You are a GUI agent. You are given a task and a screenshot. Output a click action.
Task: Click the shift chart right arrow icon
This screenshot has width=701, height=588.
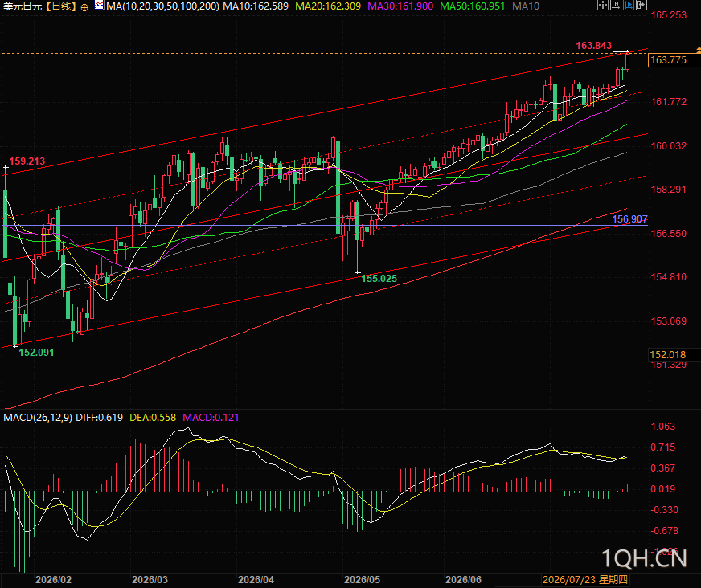(x=641, y=6)
